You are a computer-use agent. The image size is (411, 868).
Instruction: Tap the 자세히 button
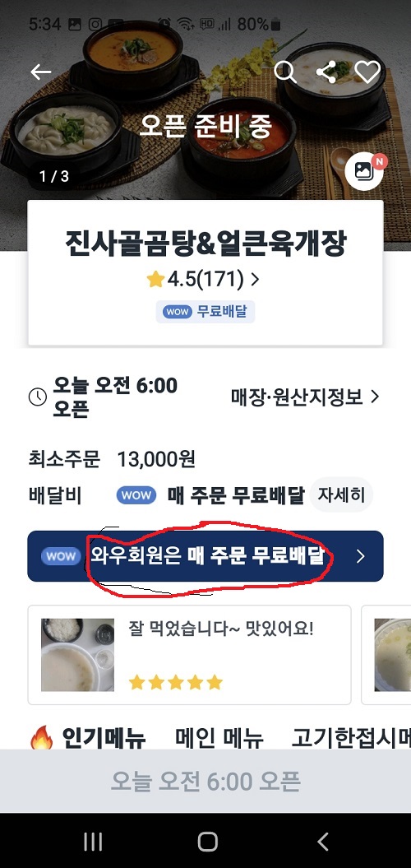(x=341, y=495)
